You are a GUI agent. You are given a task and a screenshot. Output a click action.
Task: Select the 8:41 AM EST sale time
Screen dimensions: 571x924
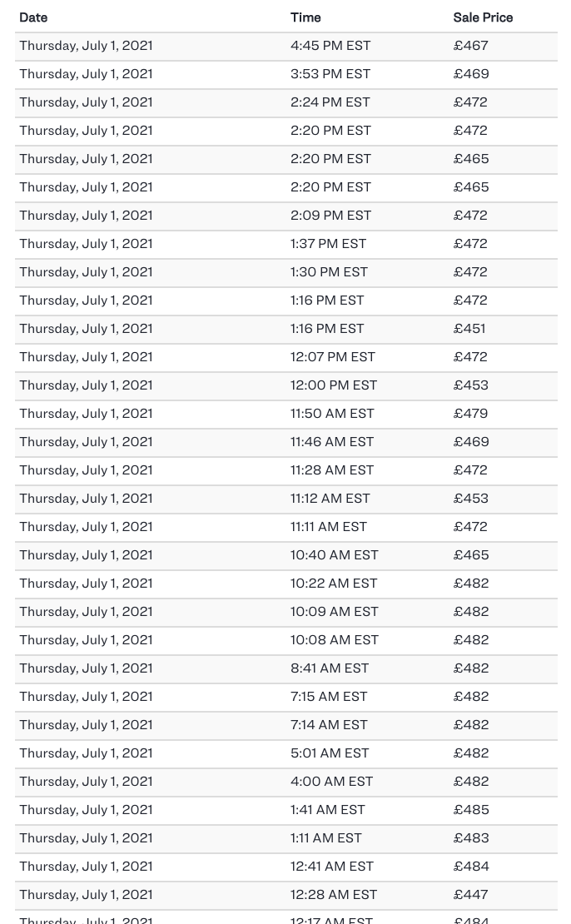click(330, 668)
